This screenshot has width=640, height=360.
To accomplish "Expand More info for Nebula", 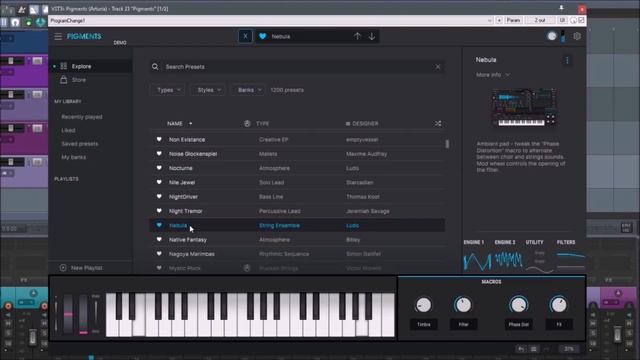I will pyautogui.click(x=493, y=75).
